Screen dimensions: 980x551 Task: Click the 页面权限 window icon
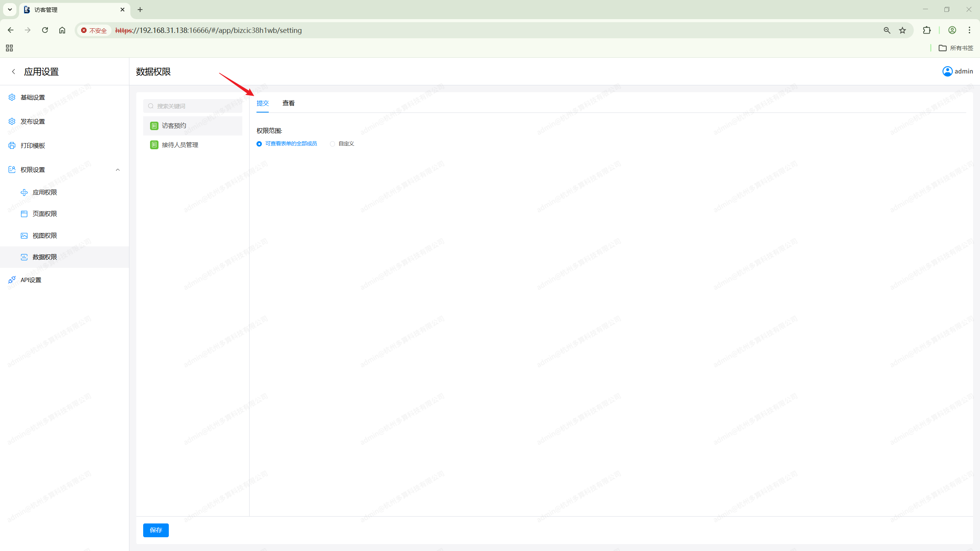pos(24,214)
